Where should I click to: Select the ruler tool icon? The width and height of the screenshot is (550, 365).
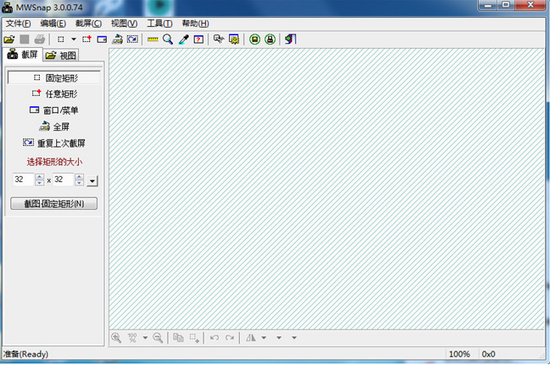(153, 39)
